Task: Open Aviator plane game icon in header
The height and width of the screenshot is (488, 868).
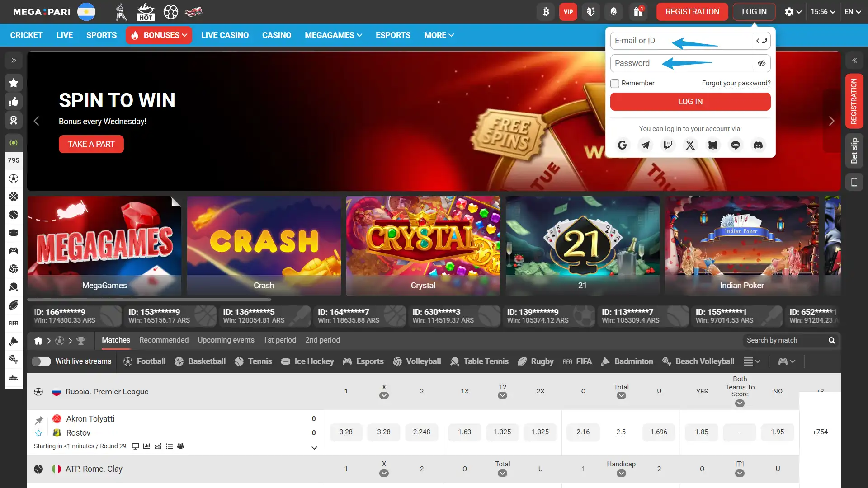Action: pyautogui.click(x=193, y=12)
